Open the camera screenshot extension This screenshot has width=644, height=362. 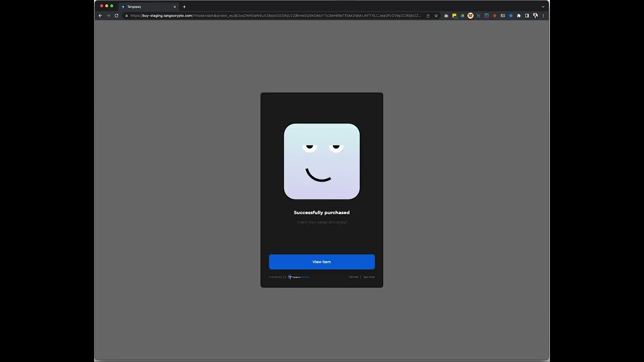(x=446, y=16)
